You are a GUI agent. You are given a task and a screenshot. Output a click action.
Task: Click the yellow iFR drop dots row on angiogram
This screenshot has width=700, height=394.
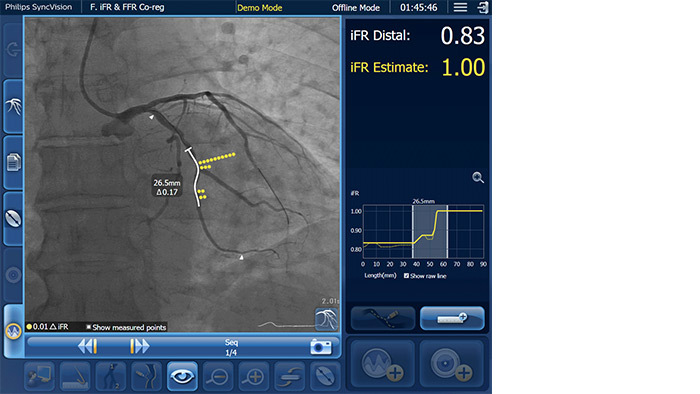[217, 158]
